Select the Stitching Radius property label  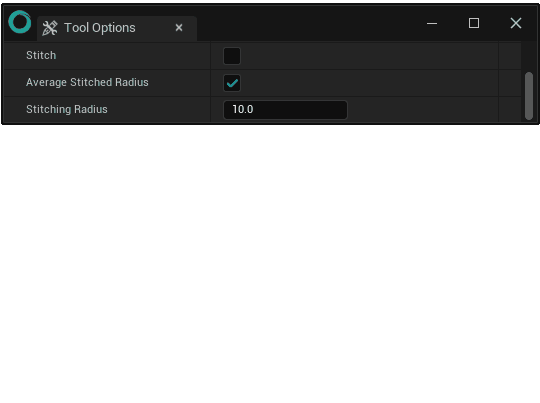[67, 109]
